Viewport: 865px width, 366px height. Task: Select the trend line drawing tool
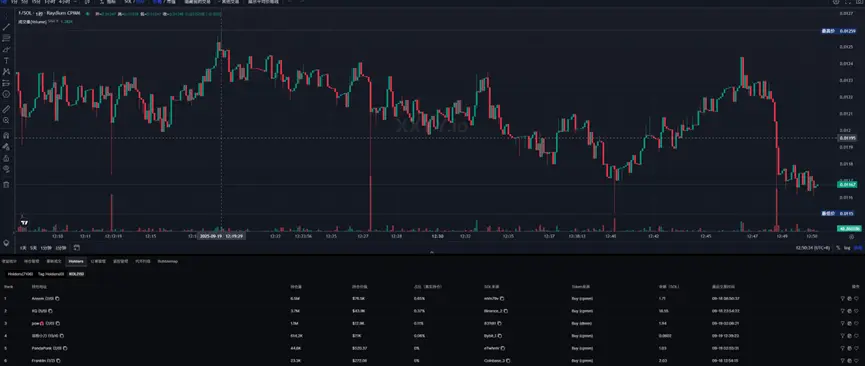[x=6, y=26]
